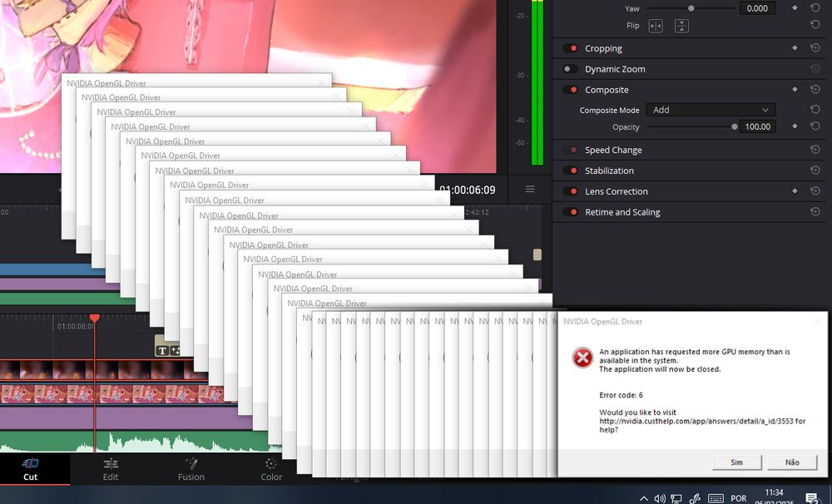Expand the Stabilization section header
Image resolution: width=832 pixels, height=504 pixels.
click(x=609, y=170)
